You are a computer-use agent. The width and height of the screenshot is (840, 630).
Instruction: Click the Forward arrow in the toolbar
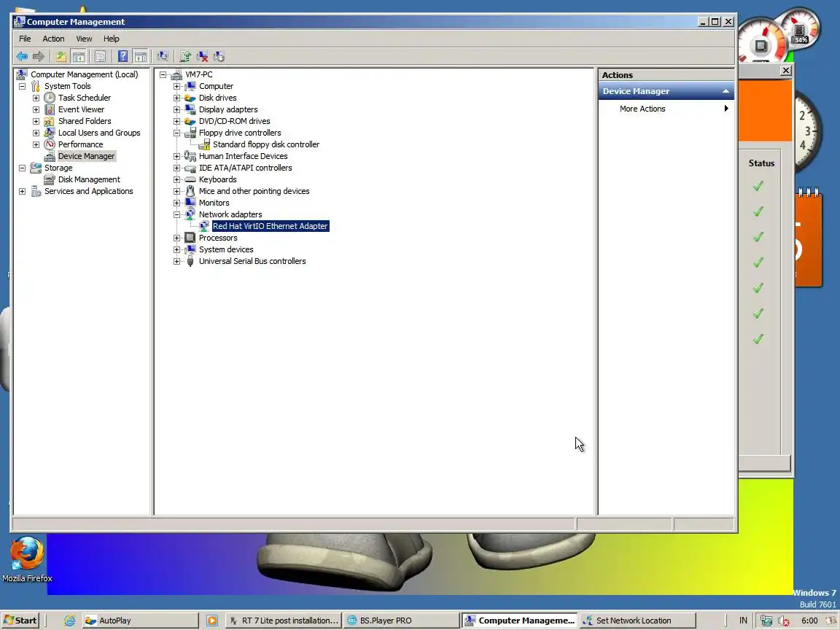click(38, 56)
